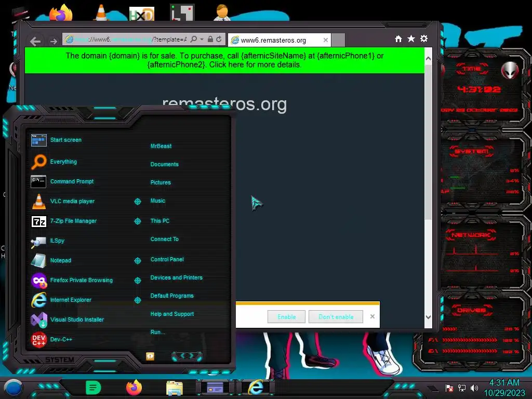
Task: Open Pictures from start menu
Action: coord(161,182)
